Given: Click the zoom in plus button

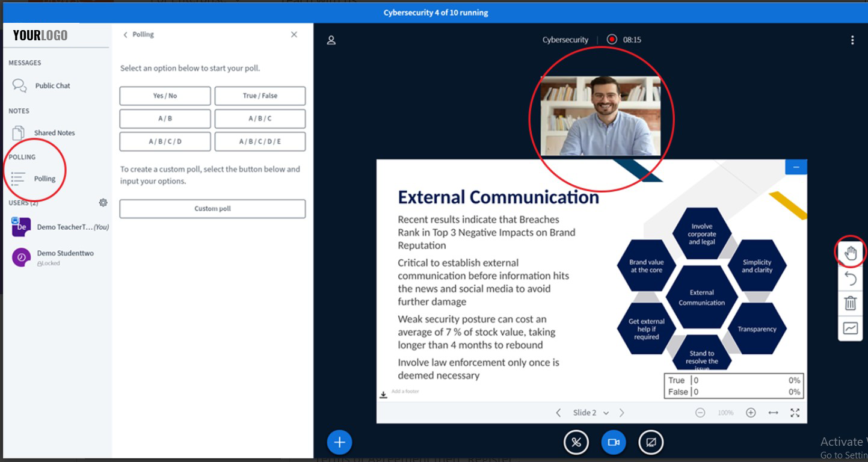Looking at the screenshot, I should (x=751, y=413).
